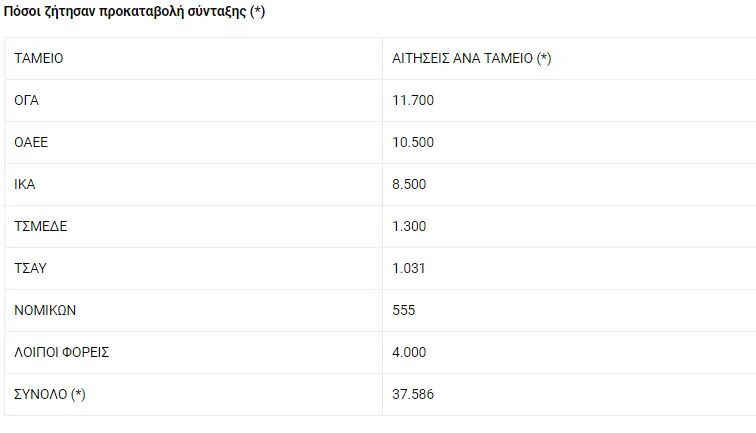Click the word 'σύνταξης' in the heading
This screenshot has height=433, width=756.
217,12
